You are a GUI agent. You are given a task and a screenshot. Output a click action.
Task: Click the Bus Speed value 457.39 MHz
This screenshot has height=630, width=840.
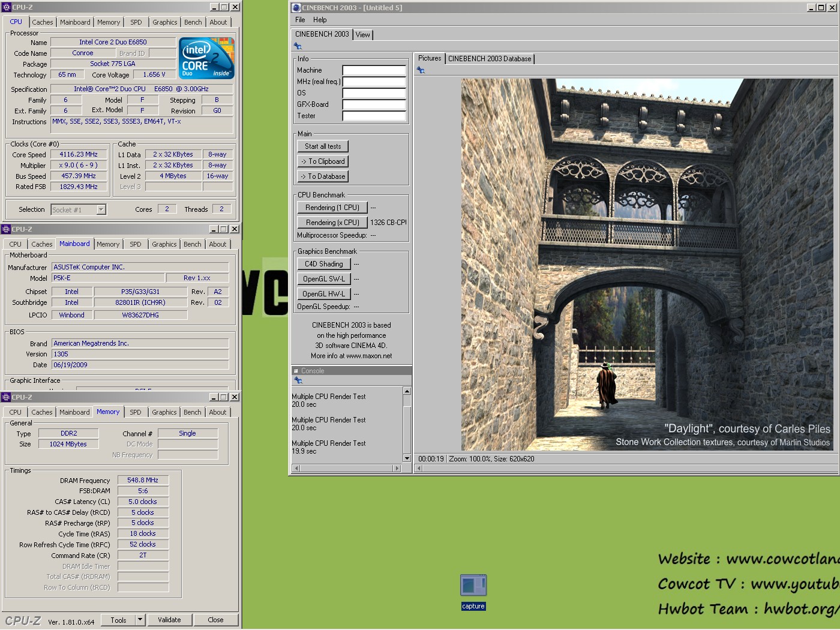(x=79, y=176)
